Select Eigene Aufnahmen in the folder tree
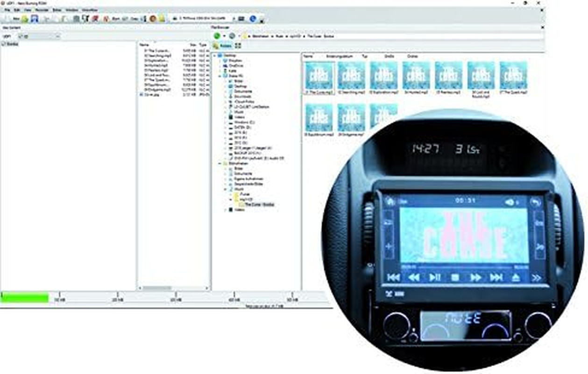The image size is (588, 374). [246, 179]
